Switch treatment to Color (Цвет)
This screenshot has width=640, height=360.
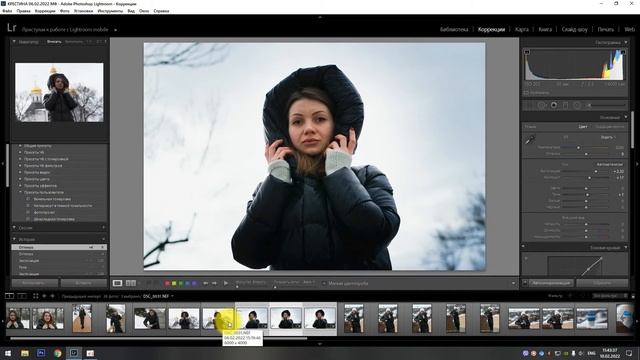coord(583,127)
